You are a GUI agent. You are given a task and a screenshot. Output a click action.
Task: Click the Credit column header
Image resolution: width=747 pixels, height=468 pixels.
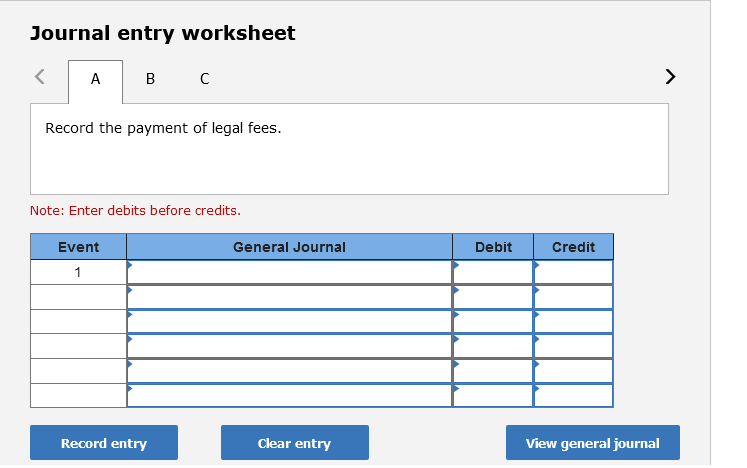pos(574,247)
